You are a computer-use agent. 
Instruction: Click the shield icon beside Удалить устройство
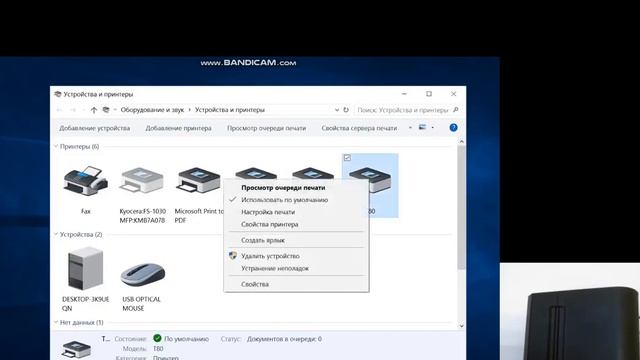coord(233,256)
